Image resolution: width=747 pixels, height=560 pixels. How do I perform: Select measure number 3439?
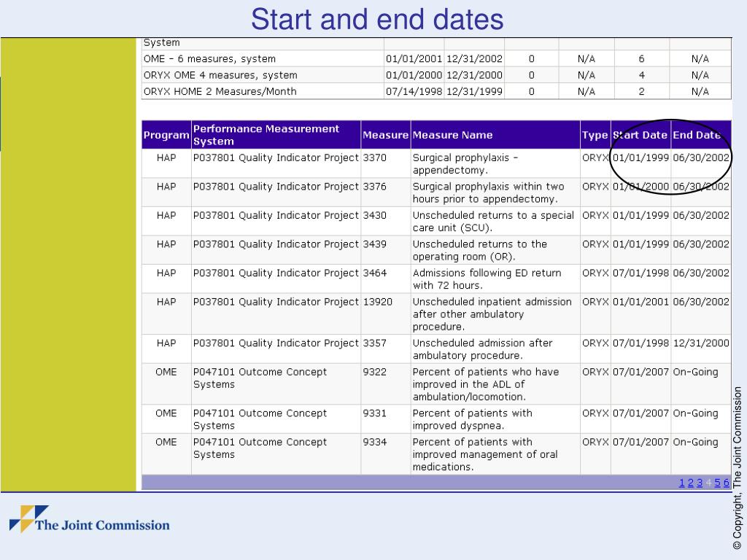(x=374, y=244)
